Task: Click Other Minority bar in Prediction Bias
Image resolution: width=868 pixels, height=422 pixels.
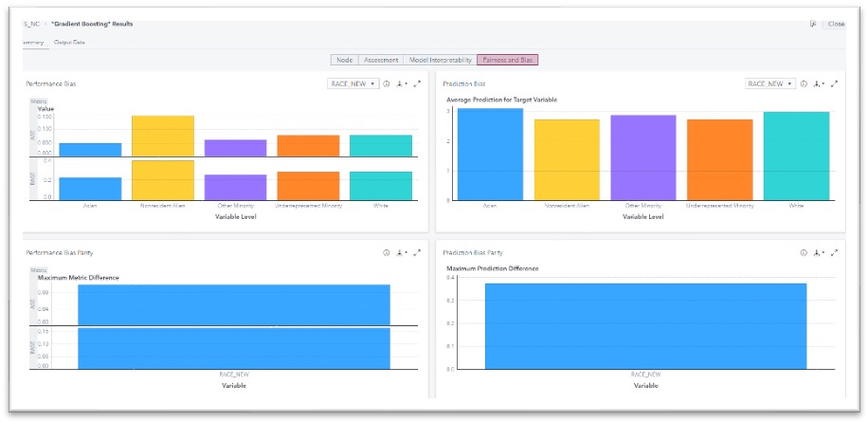Action: (x=643, y=157)
